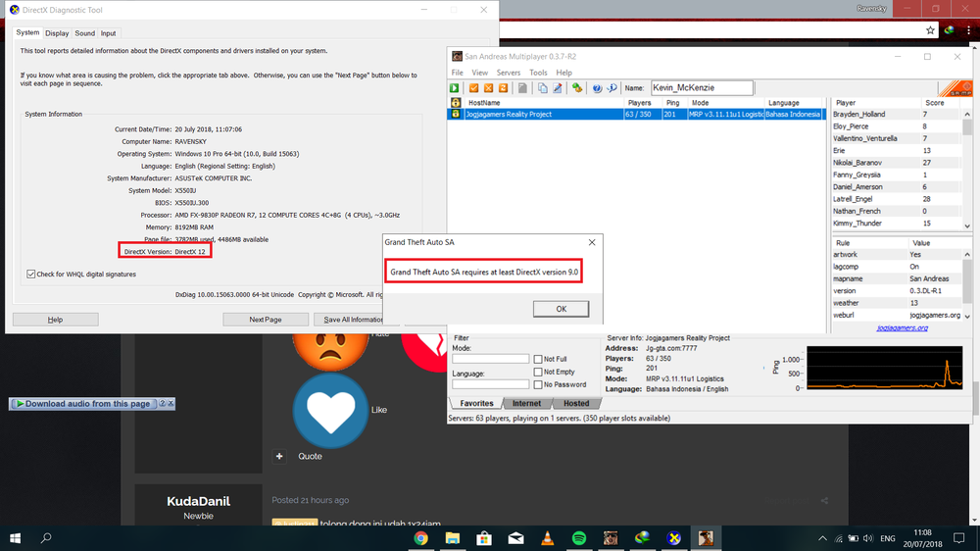Click the bookmark star in Chrome
Screen dimensions: 980x551
coord(930,30)
